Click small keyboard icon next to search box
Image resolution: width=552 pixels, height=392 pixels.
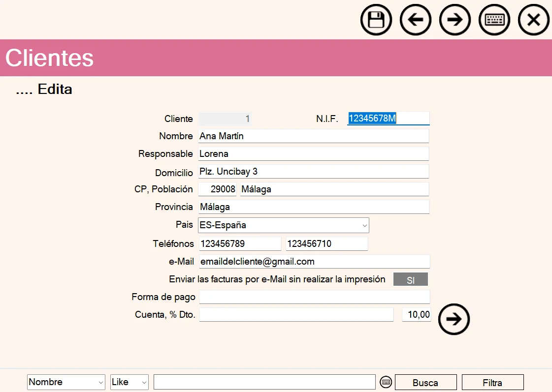click(386, 382)
